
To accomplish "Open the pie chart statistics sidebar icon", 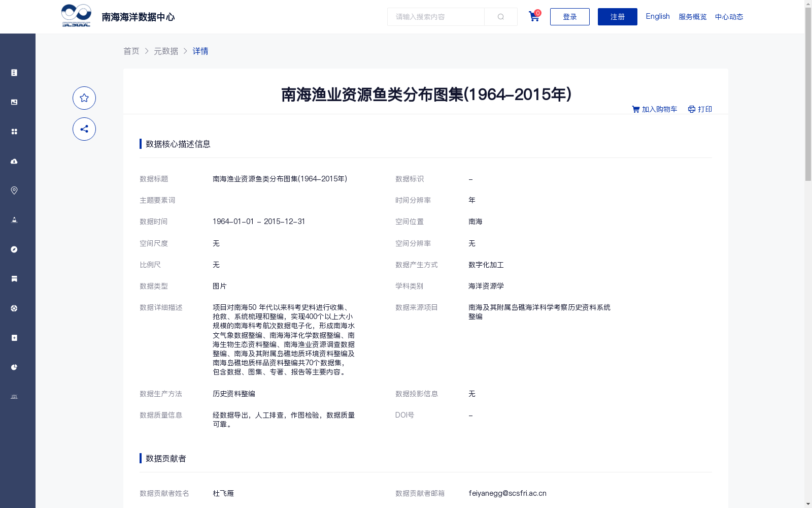I will [x=14, y=367].
